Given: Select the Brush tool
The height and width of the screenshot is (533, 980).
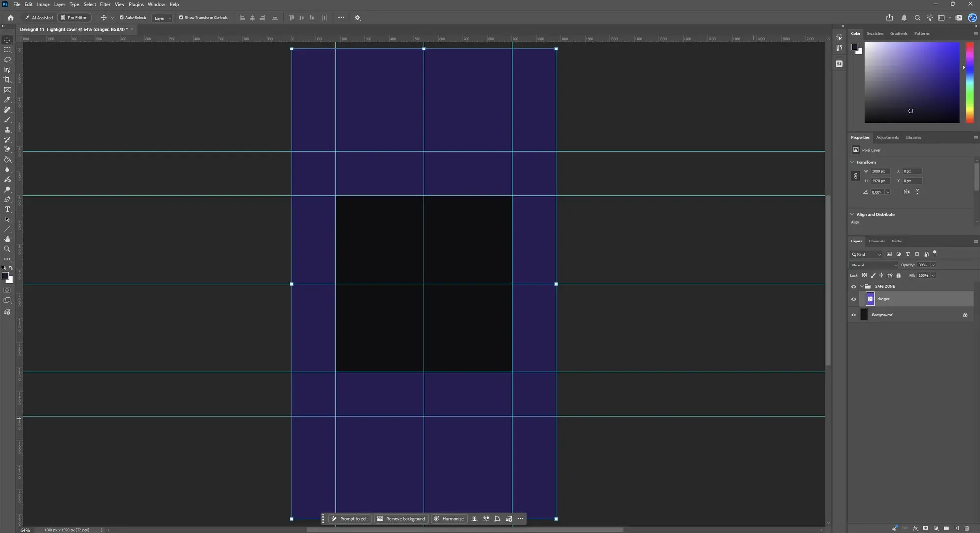Looking at the screenshot, I should coord(7,120).
